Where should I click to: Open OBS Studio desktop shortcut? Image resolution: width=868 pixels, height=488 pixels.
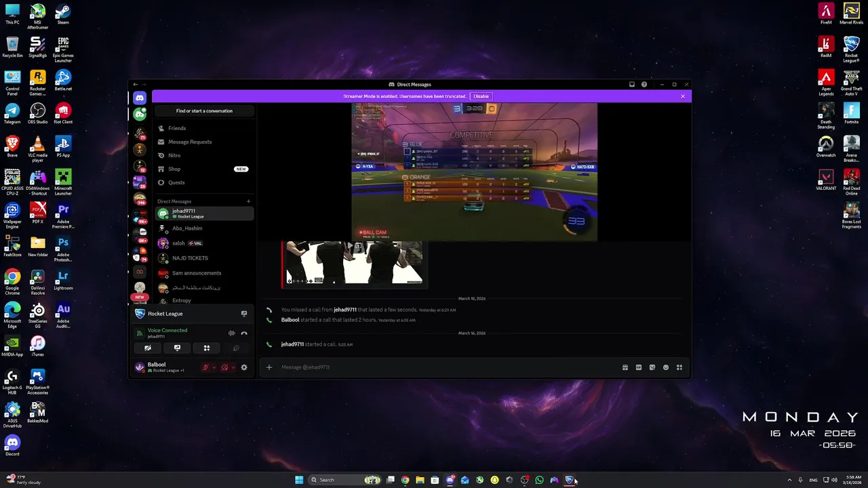[38, 113]
